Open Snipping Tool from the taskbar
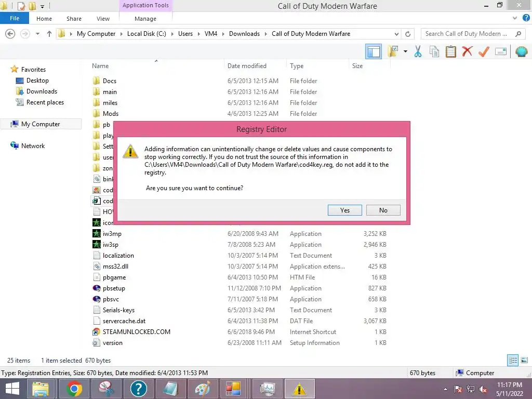This screenshot has height=399, width=532. pyautogui.click(x=106, y=389)
